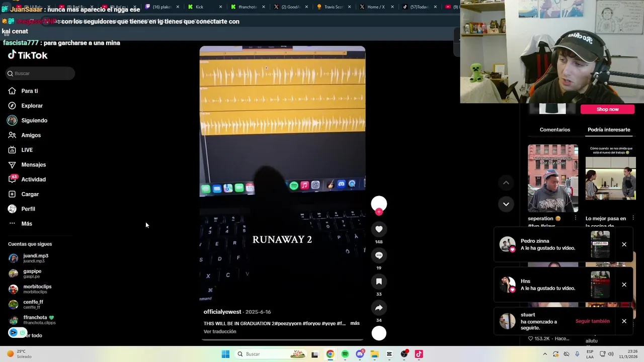Screen dimensions: 644x362
Task: Dismiss the Pedro zinna notification
Action: [x=624, y=244]
